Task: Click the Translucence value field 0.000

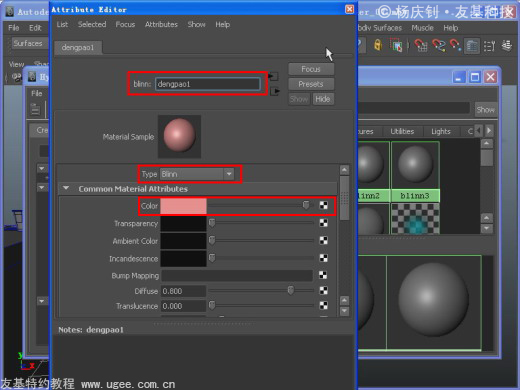Action: click(183, 306)
